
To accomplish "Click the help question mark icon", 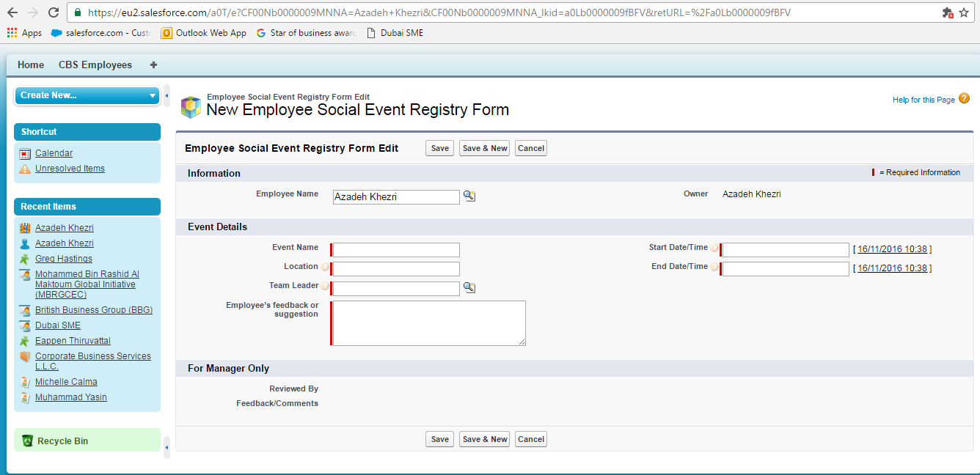I will tap(964, 99).
